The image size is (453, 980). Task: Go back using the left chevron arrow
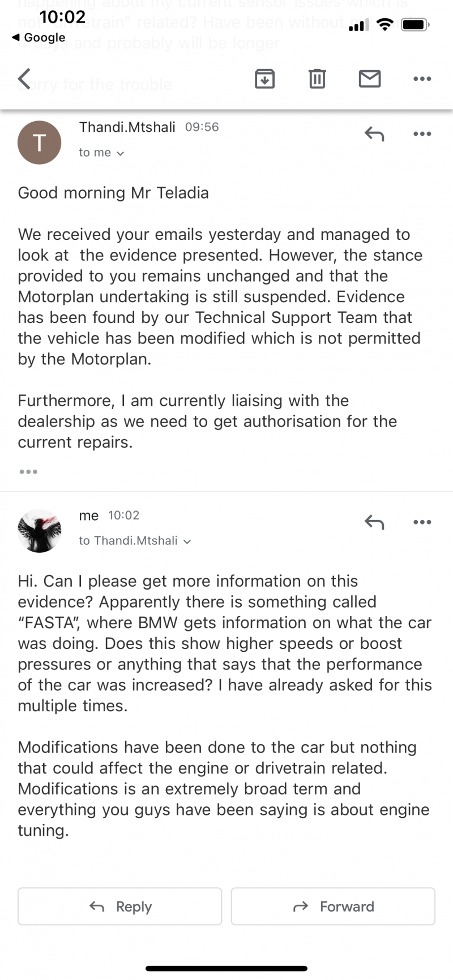(x=24, y=79)
